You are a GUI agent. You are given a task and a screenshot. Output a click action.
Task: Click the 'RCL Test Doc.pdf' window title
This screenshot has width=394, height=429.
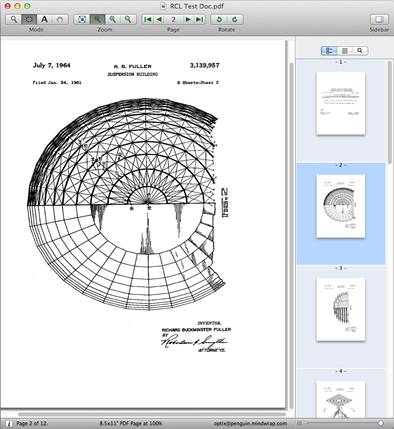tap(197, 6)
